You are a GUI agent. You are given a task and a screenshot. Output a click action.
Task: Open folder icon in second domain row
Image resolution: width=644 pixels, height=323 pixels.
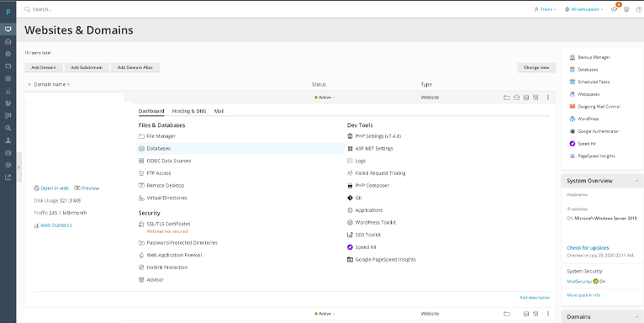coord(507,314)
